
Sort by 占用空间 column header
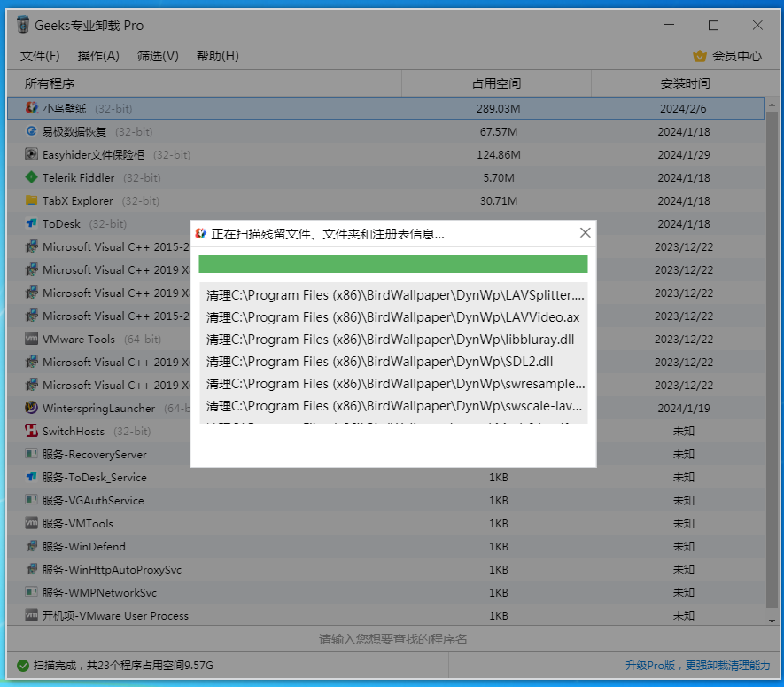pyautogui.click(x=496, y=83)
